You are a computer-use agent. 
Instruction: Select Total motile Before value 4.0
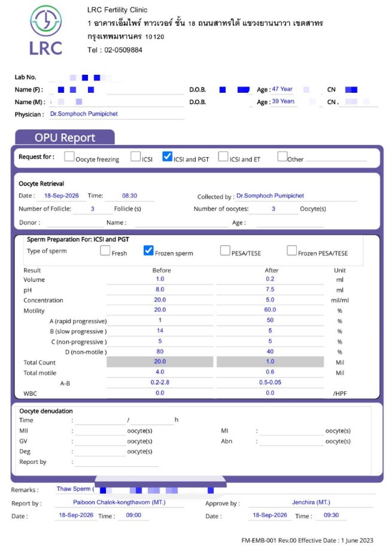(x=160, y=372)
